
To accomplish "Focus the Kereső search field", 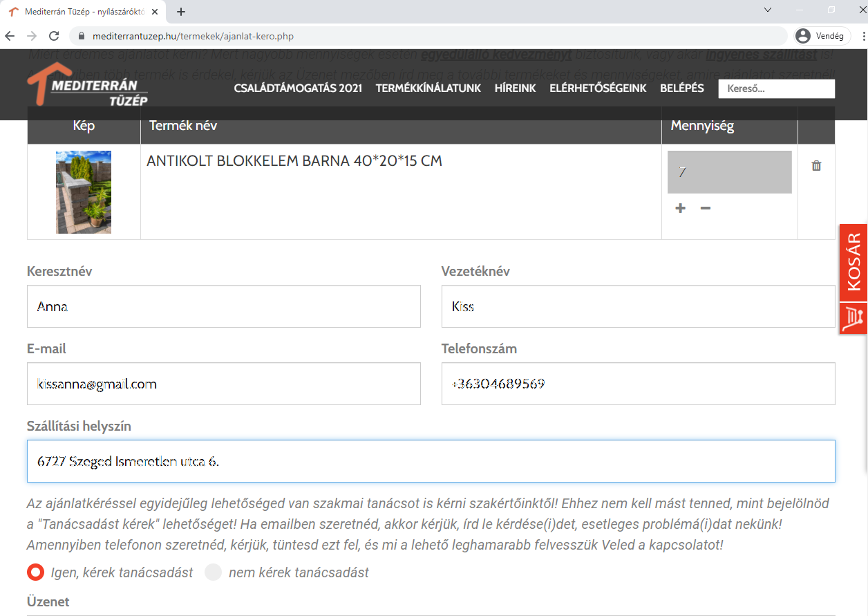I will 776,88.
